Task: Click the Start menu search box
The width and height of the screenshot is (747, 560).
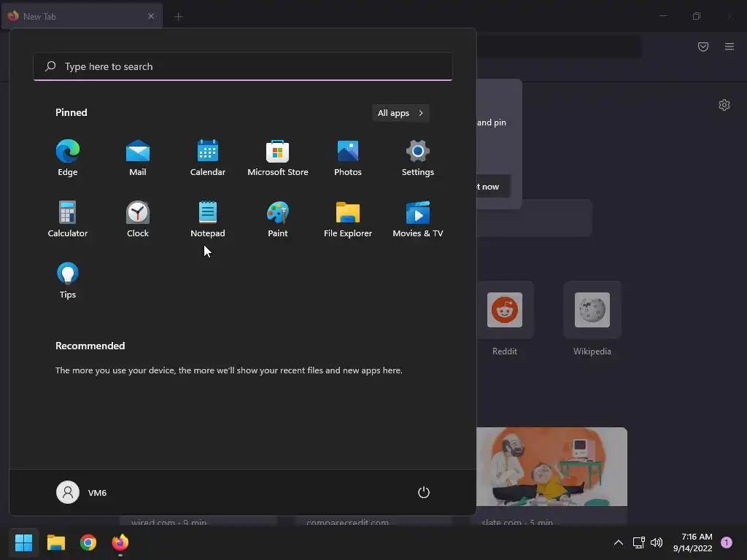Action: point(243,66)
